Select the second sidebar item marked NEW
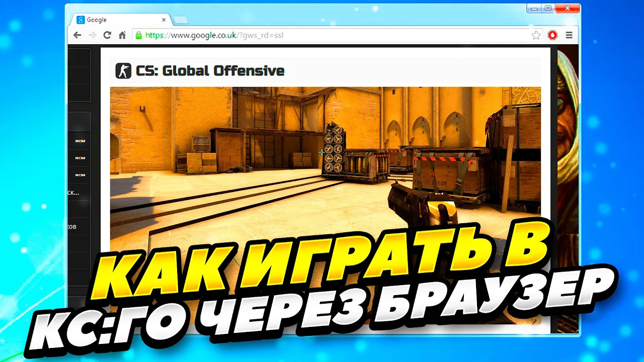 click(80, 158)
